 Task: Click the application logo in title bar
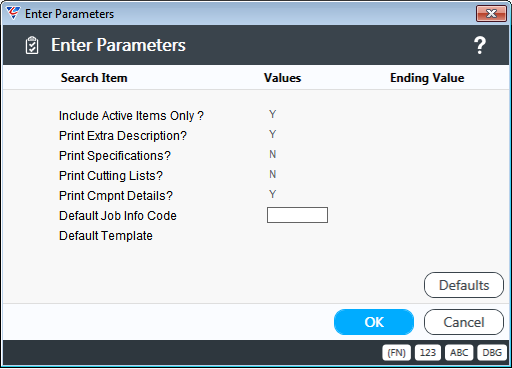click(13, 13)
